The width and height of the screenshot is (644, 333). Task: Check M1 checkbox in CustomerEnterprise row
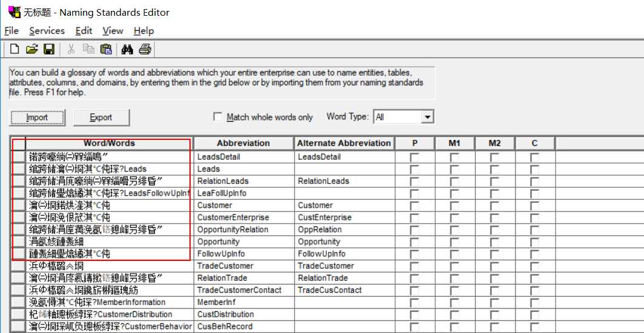455,217
